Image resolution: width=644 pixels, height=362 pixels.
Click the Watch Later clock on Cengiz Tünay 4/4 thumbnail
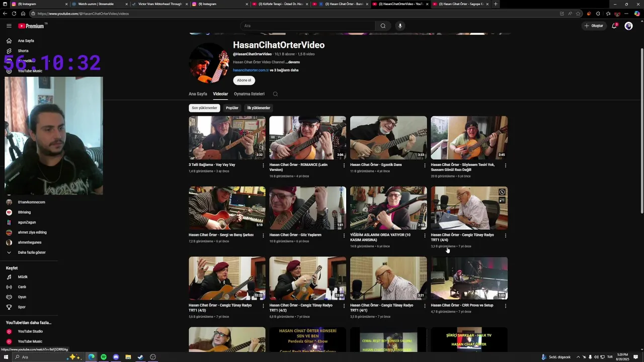point(502,192)
